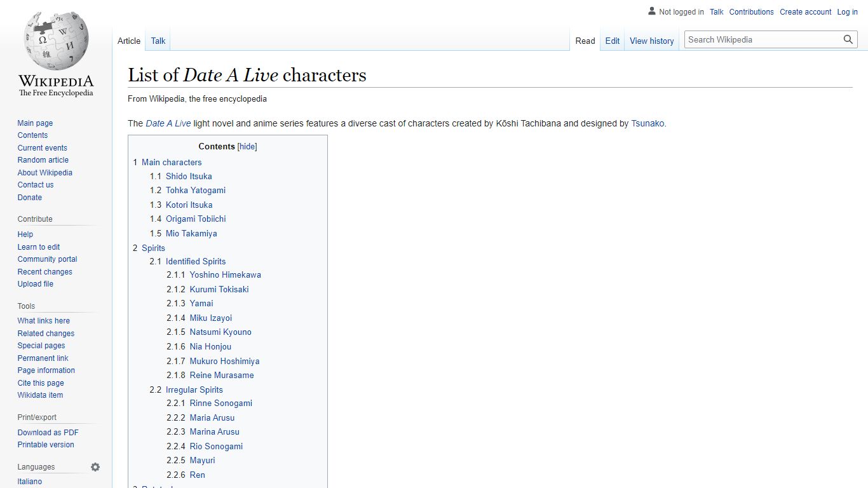
Task: Jump to 2.2.1 Rinne Sonogami
Action: point(210,403)
